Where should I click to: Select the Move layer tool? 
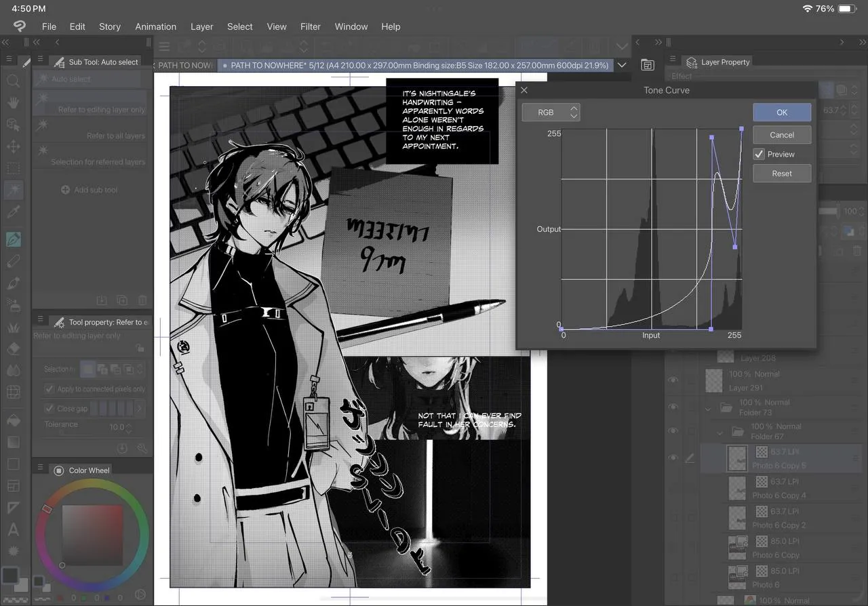tap(13, 146)
